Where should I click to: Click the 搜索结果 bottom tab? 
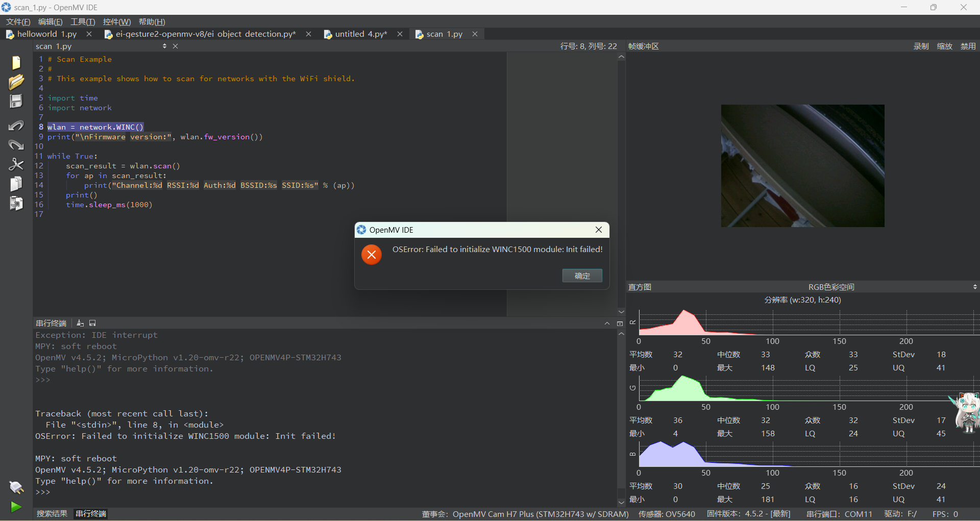coord(52,514)
